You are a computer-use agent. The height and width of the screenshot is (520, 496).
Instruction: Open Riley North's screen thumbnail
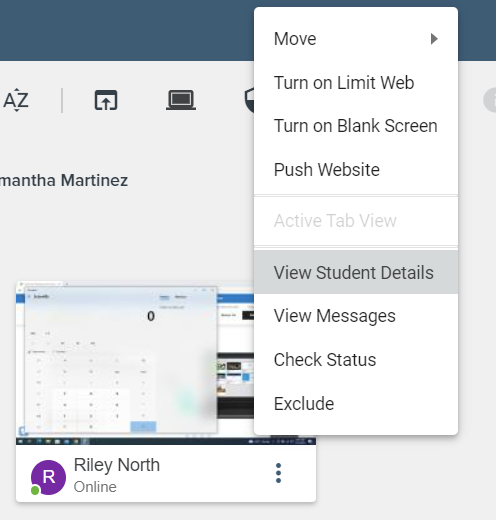tap(135, 363)
